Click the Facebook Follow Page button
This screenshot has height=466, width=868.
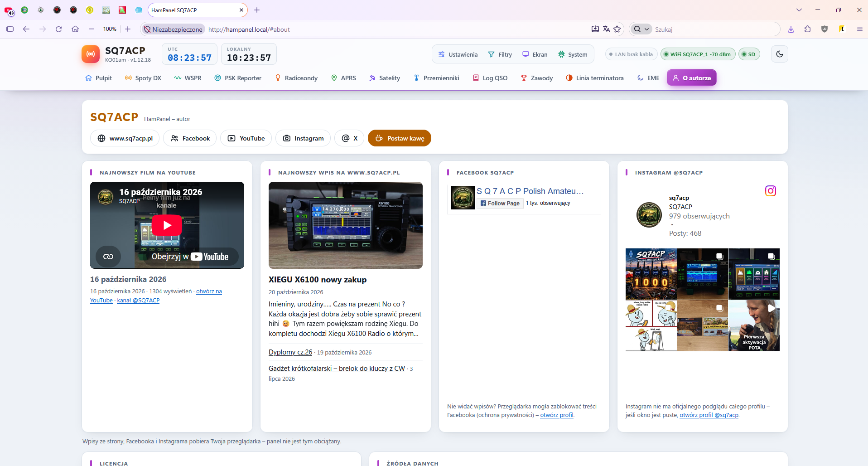click(500, 204)
